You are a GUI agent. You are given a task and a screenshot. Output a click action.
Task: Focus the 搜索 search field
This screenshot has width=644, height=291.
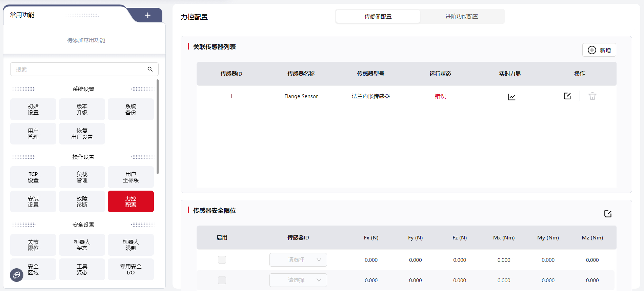click(x=80, y=69)
